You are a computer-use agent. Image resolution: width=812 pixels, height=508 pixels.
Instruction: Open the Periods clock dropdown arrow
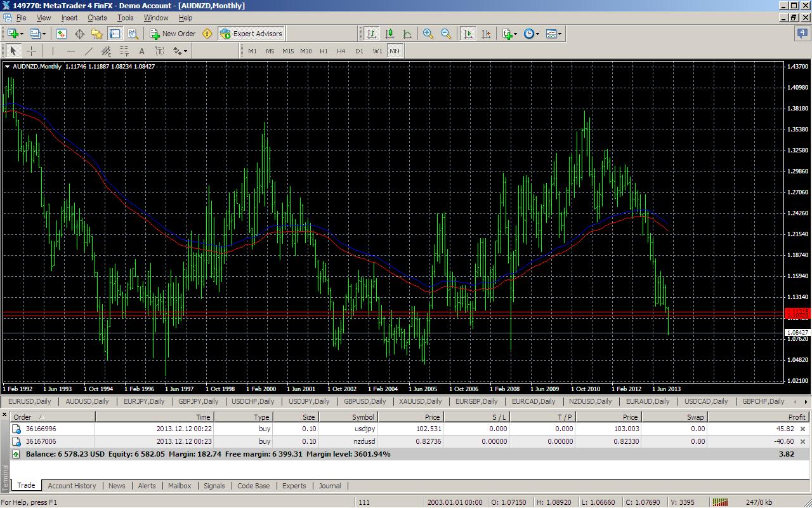click(537, 34)
